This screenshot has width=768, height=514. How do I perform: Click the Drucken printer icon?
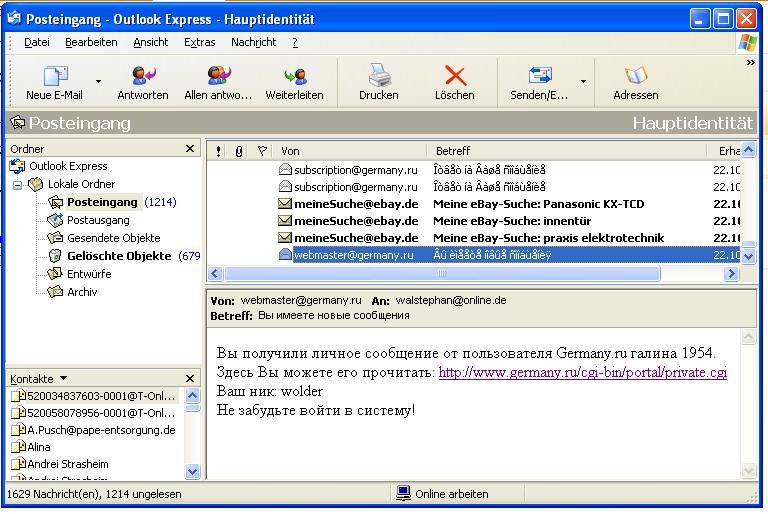click(379, 75)
